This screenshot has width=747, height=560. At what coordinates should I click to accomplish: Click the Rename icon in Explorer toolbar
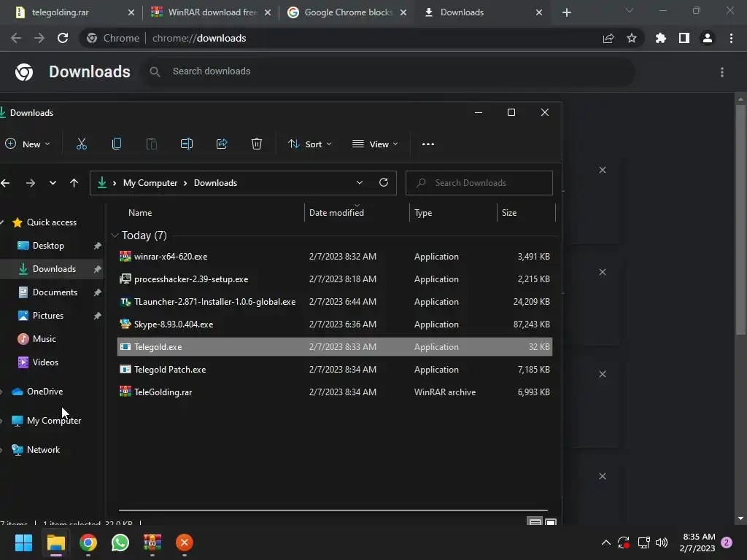click(187, 144)
